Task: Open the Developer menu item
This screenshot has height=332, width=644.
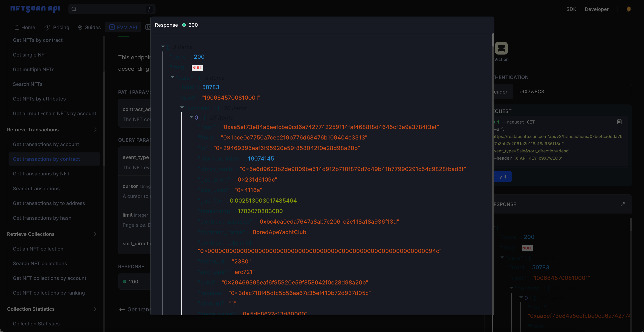Action: 596,9
